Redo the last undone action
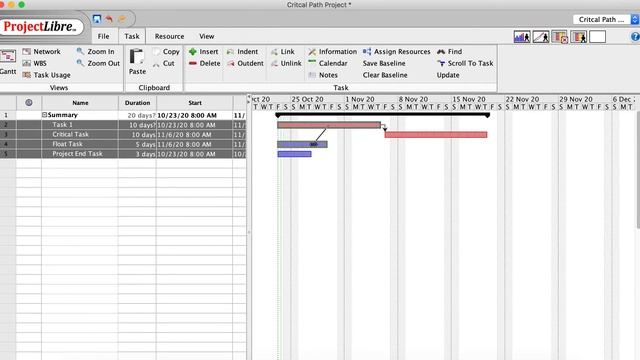The height and width of the screenshot is (360, 640). (122, 19)
